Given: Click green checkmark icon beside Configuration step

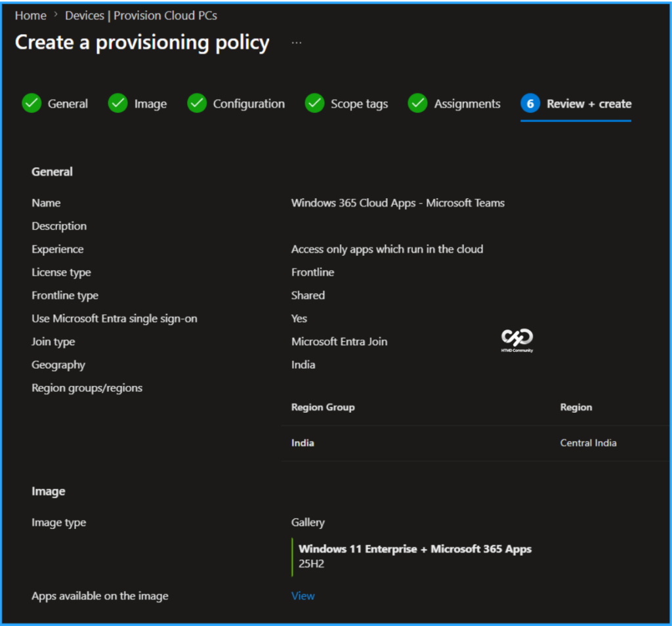Looking at the screenshot, I should (197, 103).
